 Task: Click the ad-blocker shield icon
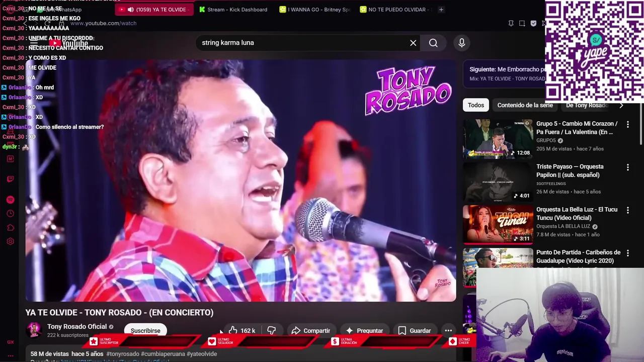point(533,23)
